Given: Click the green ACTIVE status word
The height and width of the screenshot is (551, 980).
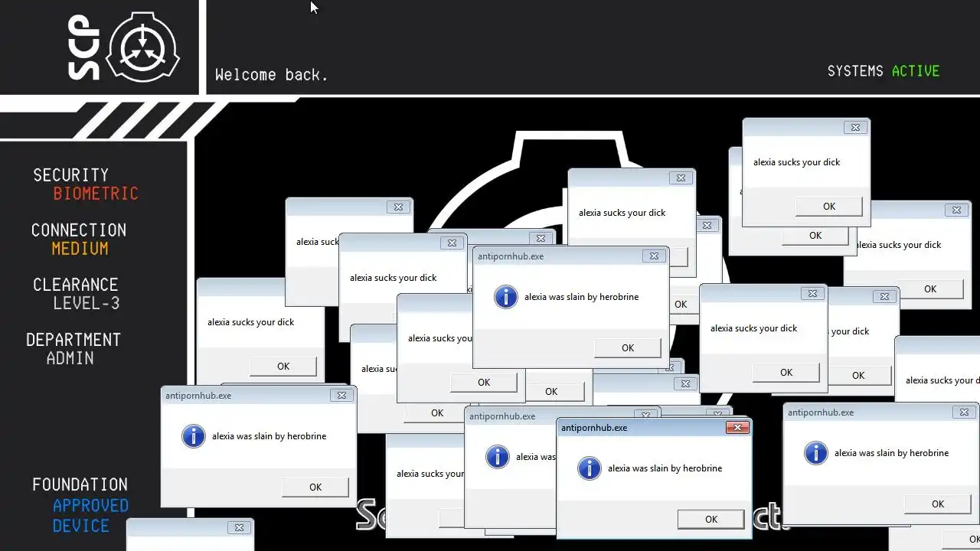Looking at the screenshot, I should (916, 71).
